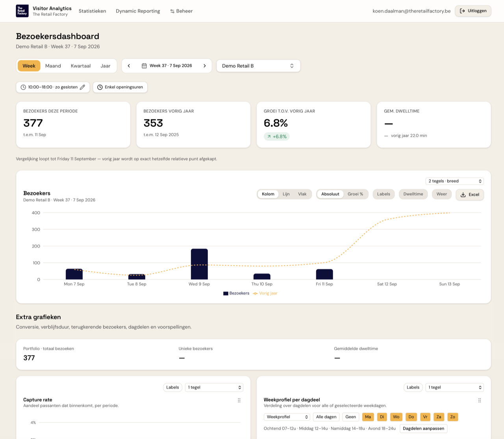Image resolution: width=504 pixels, height=439 pixels.
Task: Click drag handle on Capture rate card
Action: [239, 400]
